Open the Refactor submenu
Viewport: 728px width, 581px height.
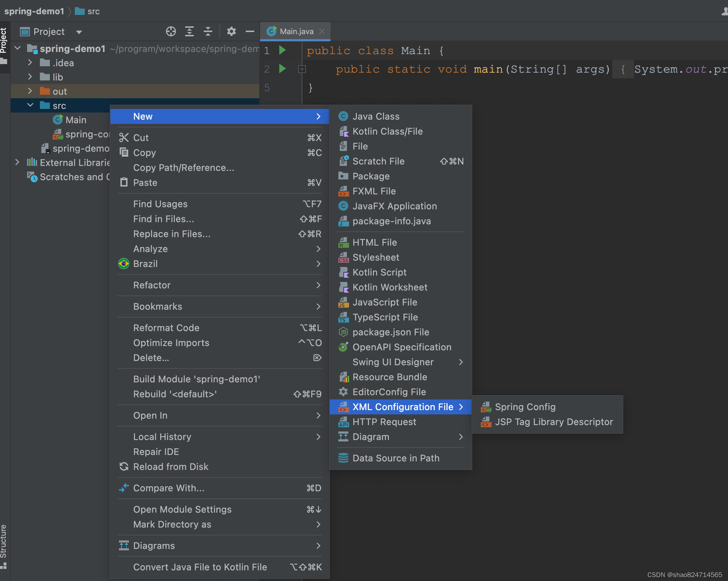(219, 285)
